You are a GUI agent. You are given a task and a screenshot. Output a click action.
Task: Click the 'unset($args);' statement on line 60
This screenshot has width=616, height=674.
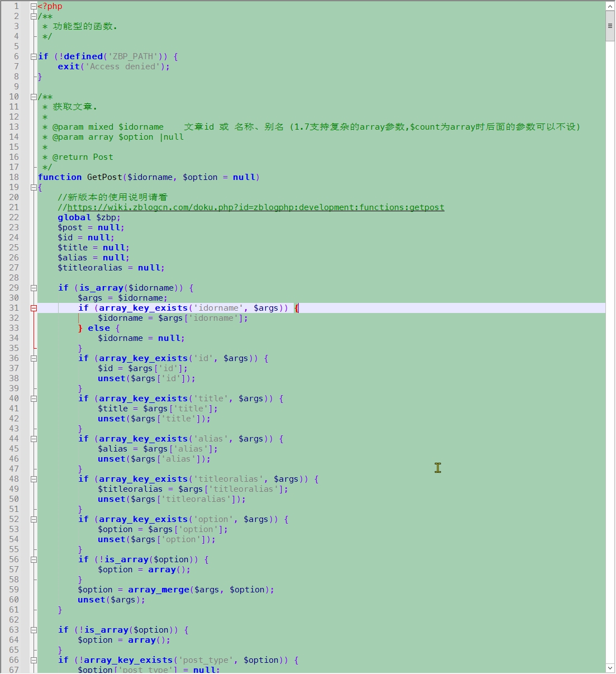coord(111,600)
